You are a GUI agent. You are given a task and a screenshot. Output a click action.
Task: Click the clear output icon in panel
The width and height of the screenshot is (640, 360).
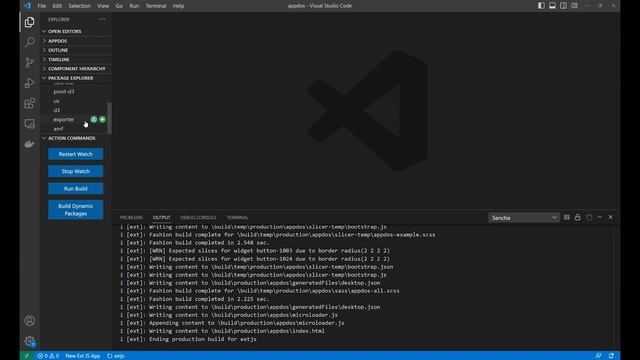pyautogui.click(x=567, y=218)
